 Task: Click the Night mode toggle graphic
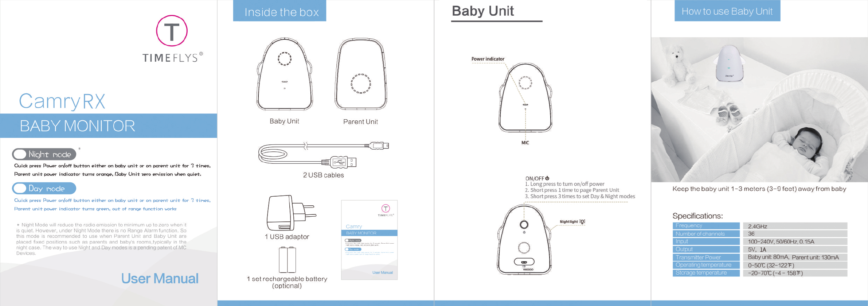point(44,154)
